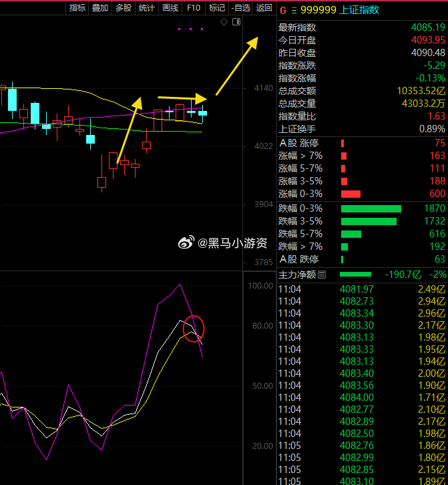The image size is (448, 485).
Task: Click the price axis label 3904
Action: coord(264,204)
